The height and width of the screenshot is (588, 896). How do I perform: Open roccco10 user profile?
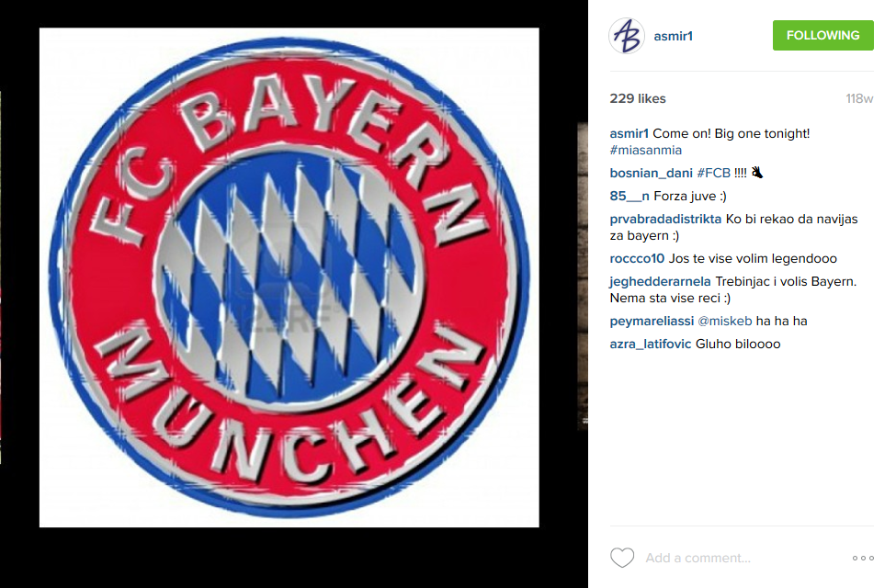point(637,258)
